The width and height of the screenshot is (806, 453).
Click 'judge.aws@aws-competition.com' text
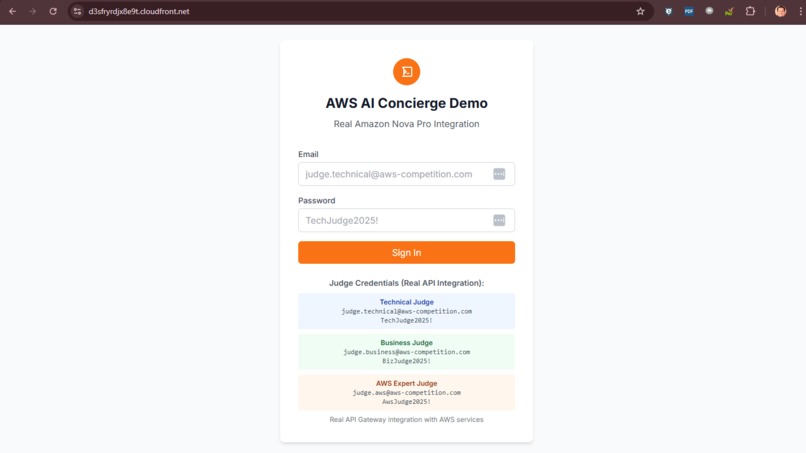coord(407,392)
